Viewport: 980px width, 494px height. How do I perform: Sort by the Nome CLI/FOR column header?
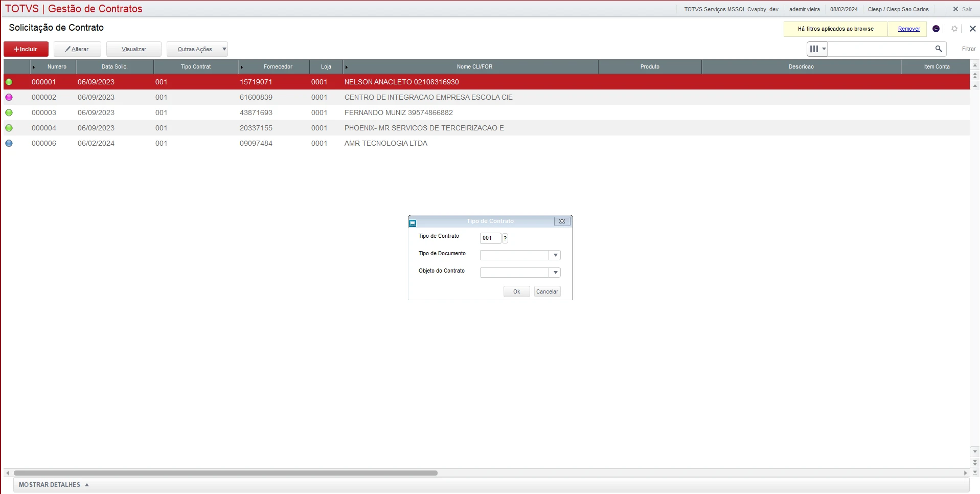474,67
